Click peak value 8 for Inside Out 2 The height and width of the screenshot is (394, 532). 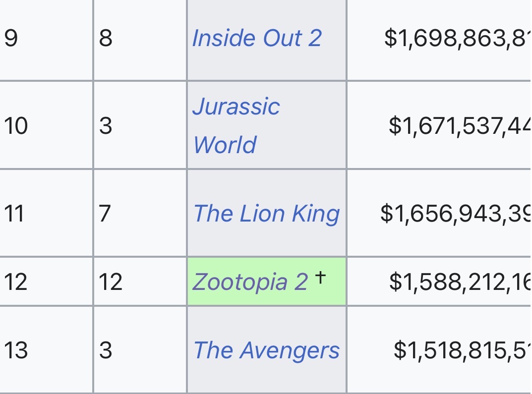coord(106,38)
